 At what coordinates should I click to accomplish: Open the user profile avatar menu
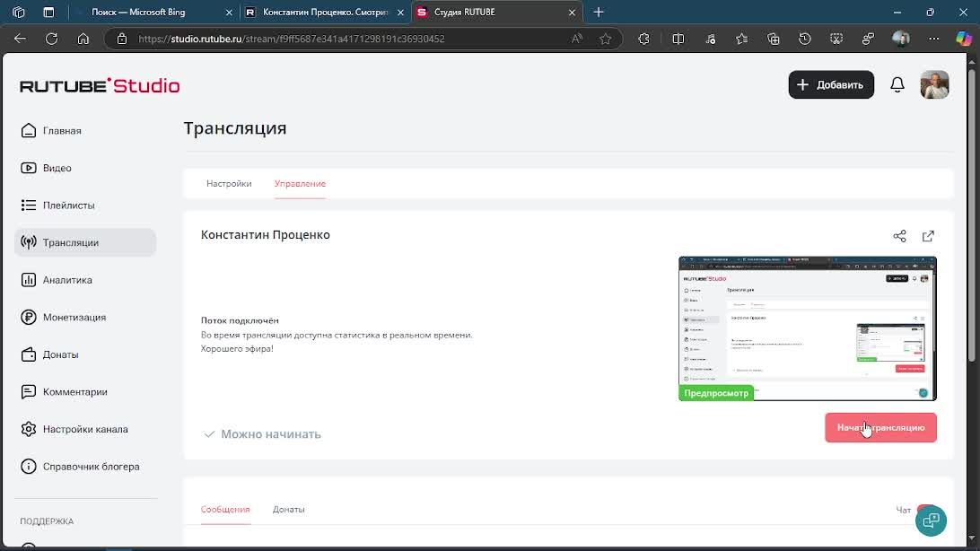click(934, 84)
